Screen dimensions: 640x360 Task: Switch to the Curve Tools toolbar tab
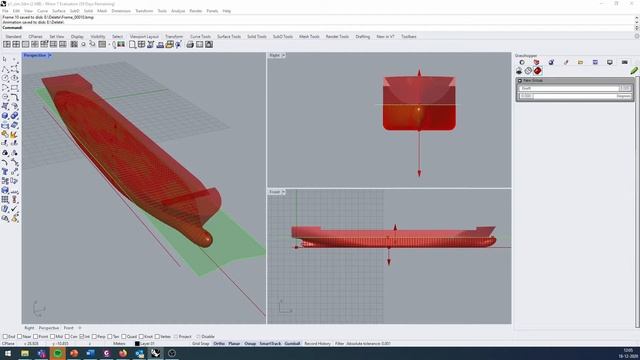(200, 37)
